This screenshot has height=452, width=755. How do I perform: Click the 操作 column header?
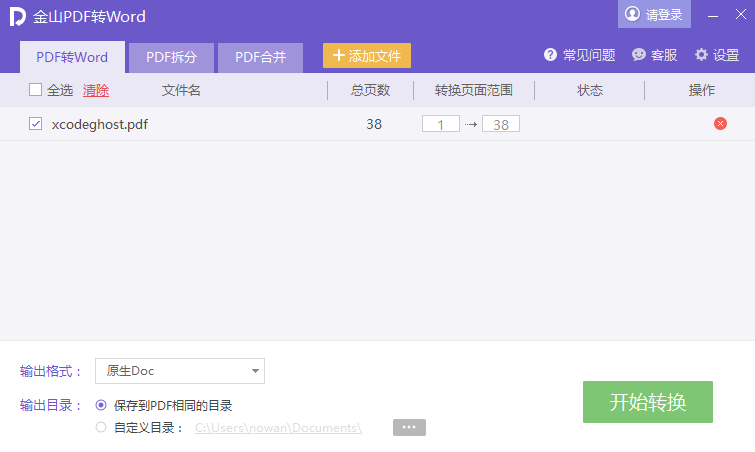pyautogui.click(x=702, y=90)
